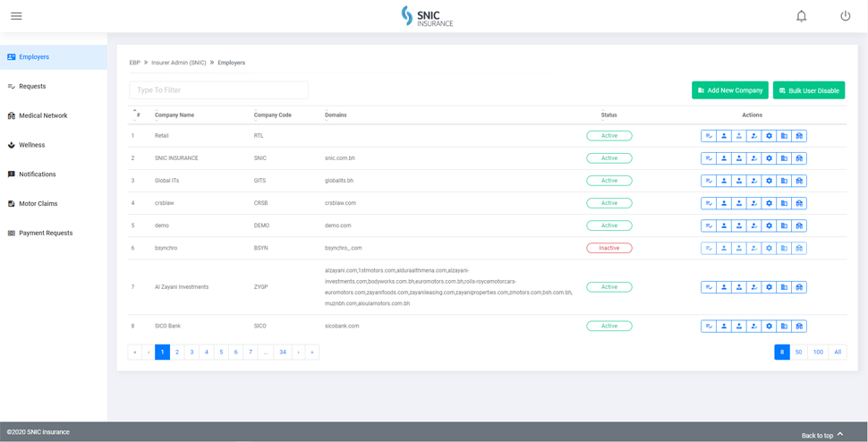Viewport: 868px width, 442px height.
Task: Select Motor Claims in the sidebar
Action: [54, 204]
